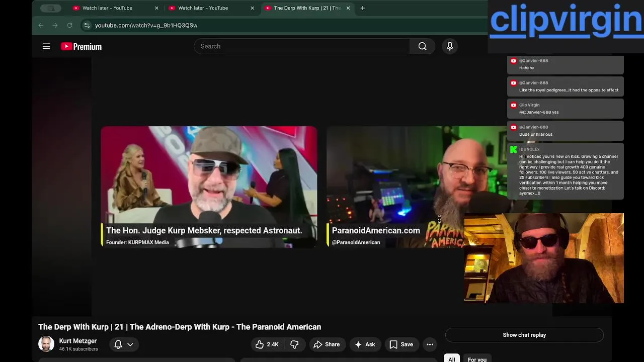Click the 'royal pedigrees' chat message
This screenshot has height=362, width=644.
click(x=566, y=86)
